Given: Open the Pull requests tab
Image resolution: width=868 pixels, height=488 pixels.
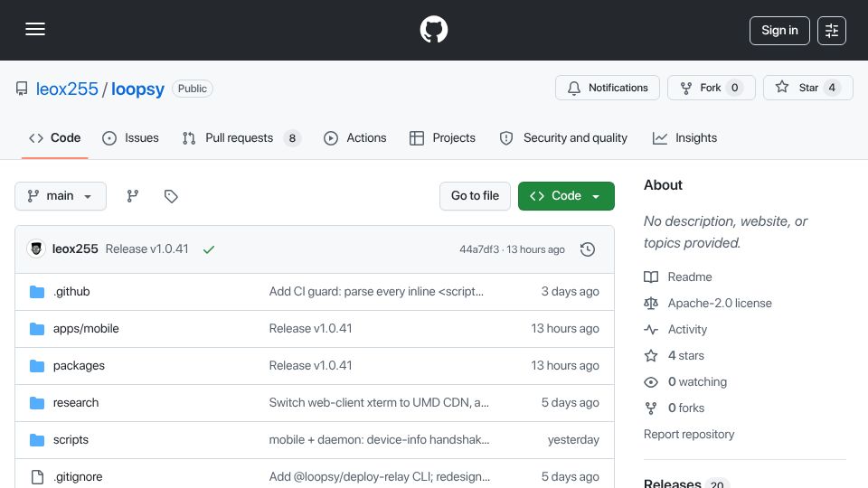Looking at the screenshot, I should click(x=241, y=138).
